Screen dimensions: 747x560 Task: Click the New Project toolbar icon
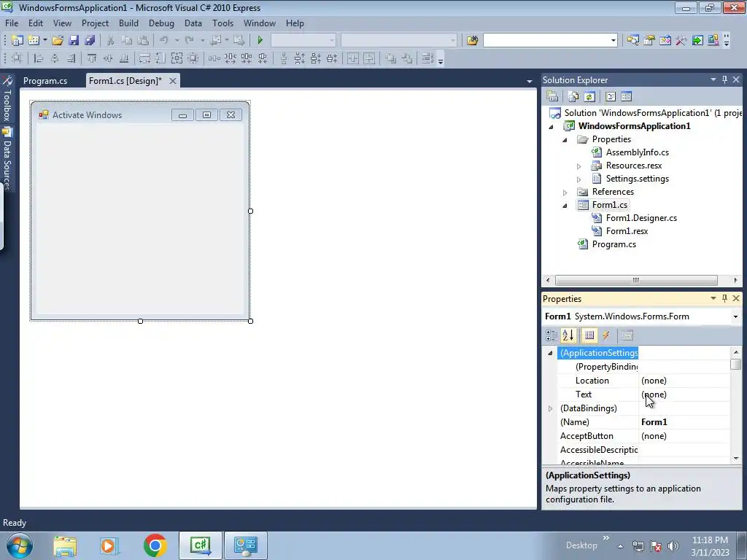pos(18,41)
